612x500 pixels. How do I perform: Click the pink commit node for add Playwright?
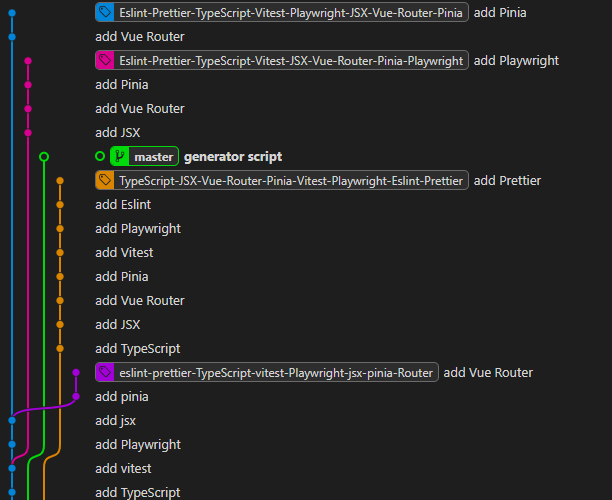pyautogui.click(x=28, y=61)
